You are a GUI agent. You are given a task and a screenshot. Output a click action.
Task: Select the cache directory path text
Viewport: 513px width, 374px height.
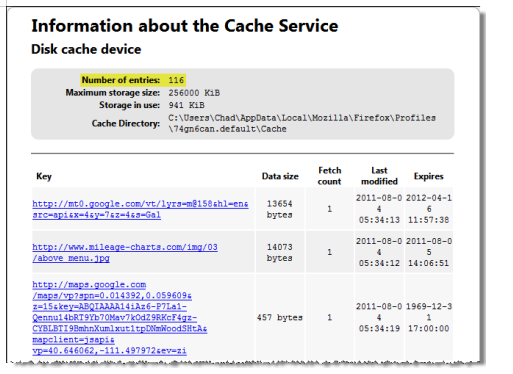(302, 123)
